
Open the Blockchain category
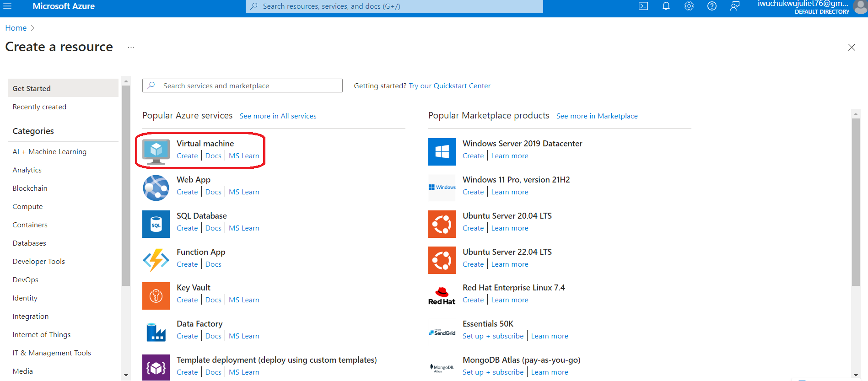click(30, 188)
